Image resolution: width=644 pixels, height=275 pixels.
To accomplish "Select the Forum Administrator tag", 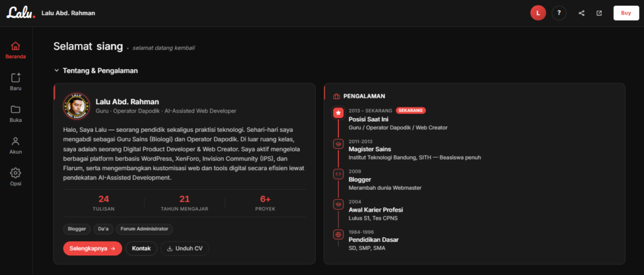I will [144, 229].
